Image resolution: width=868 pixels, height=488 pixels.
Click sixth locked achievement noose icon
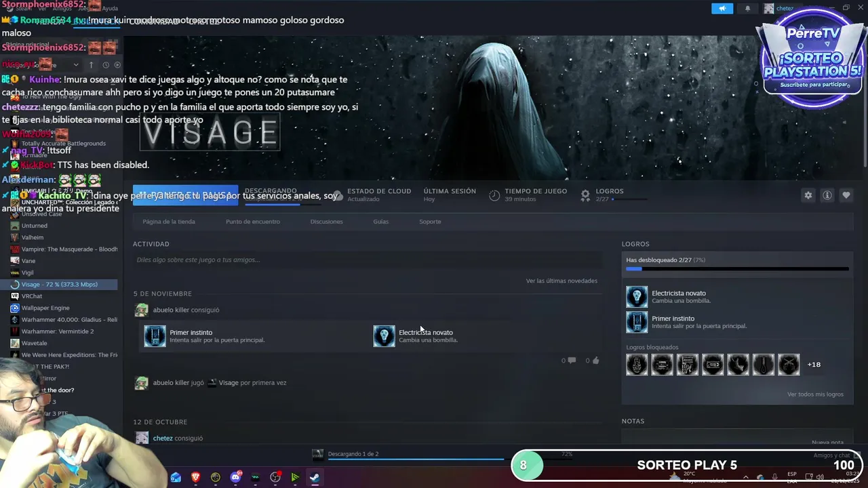coord(764,365)
